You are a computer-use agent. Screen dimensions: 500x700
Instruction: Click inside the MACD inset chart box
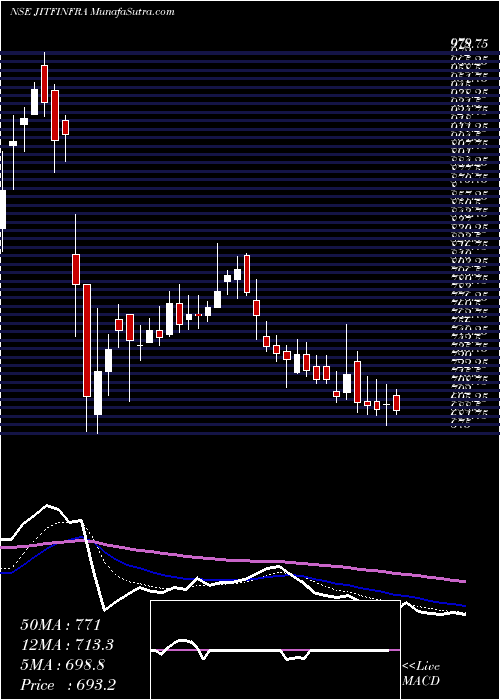pyautogui.click(x=275, y=650)
